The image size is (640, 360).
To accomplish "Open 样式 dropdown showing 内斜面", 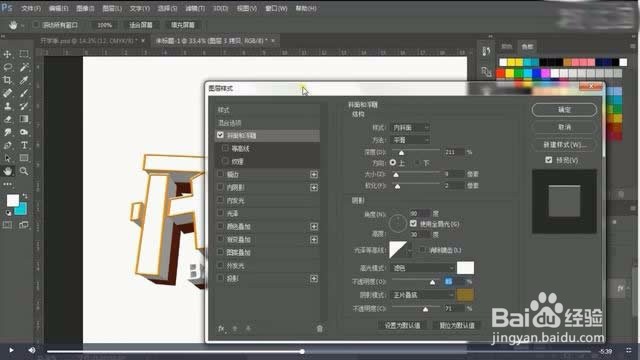I will [x=410, y=128].
